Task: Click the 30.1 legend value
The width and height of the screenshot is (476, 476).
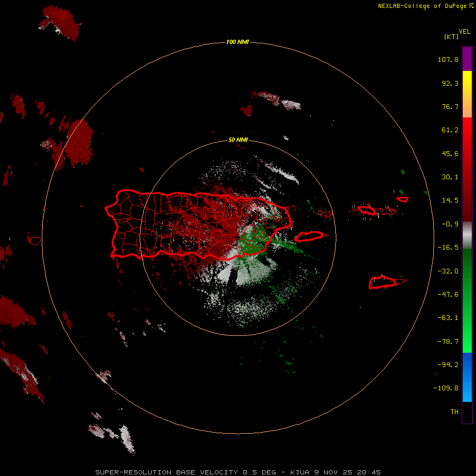Action: 450,177
